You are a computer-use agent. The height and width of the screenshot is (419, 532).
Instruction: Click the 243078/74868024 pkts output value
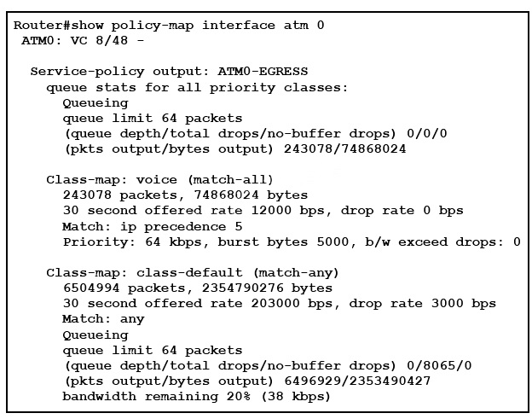[344, 148]
